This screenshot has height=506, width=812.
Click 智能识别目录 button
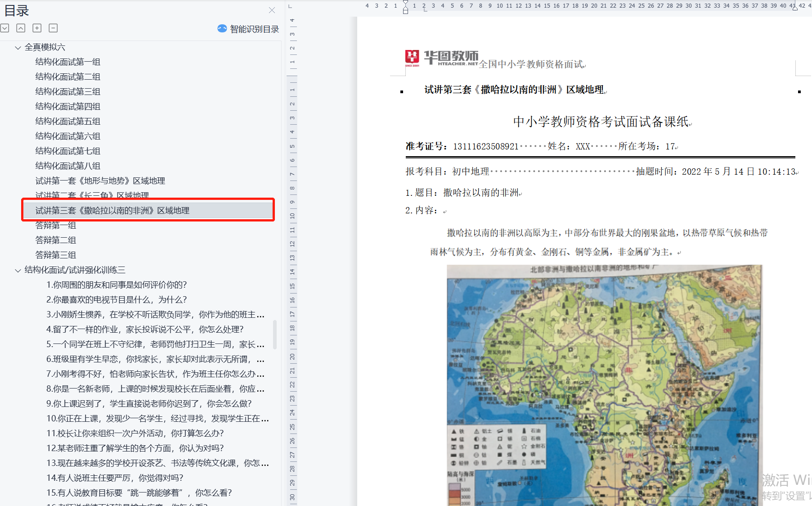(254, 29)
